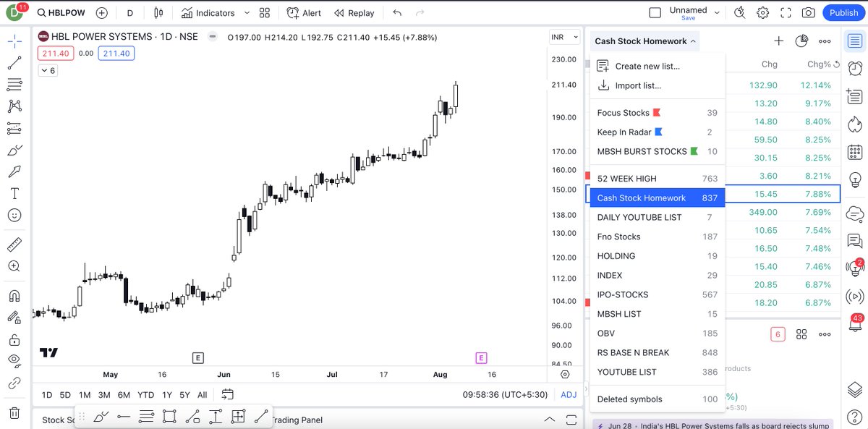Take a chart snapshot with camera icon
This screenshot has height=429, width=868.
[809, 13]
